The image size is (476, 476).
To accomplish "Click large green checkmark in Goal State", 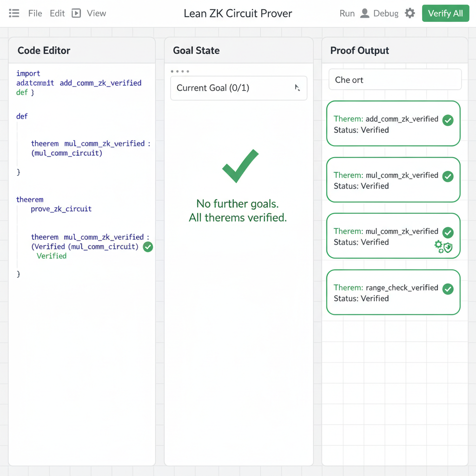I will point(240,166).
